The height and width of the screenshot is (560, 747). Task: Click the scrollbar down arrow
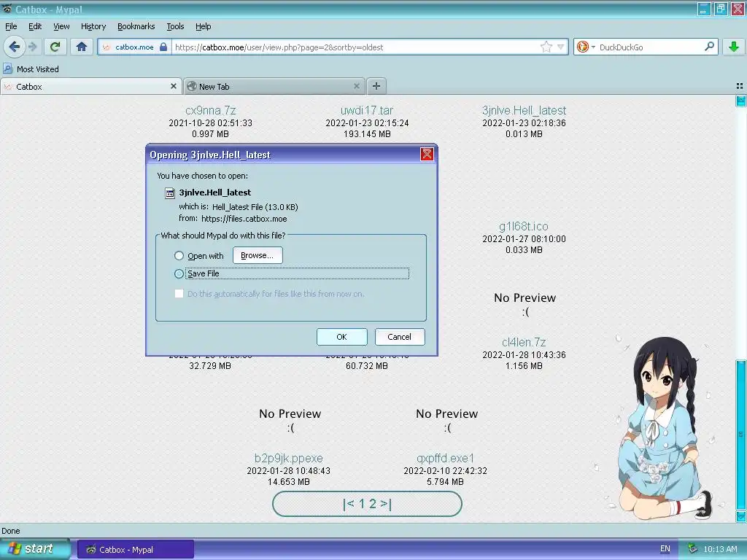tap(741, 516)
